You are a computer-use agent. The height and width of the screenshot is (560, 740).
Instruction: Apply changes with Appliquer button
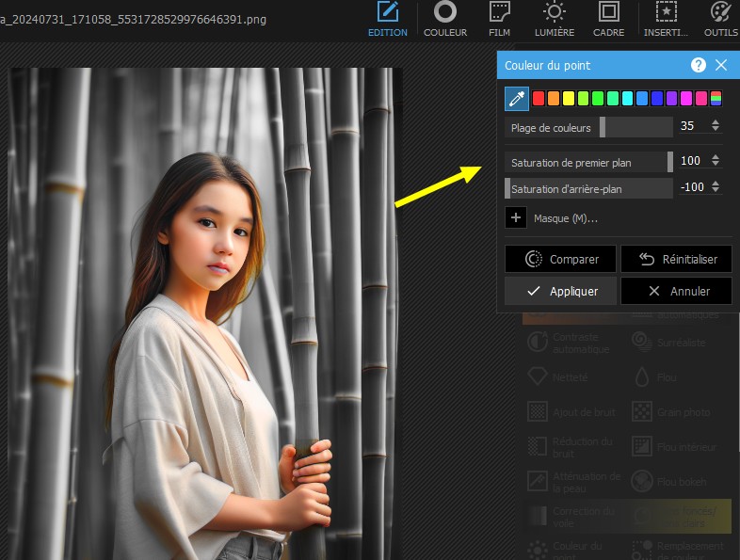(x=561, y=291)
